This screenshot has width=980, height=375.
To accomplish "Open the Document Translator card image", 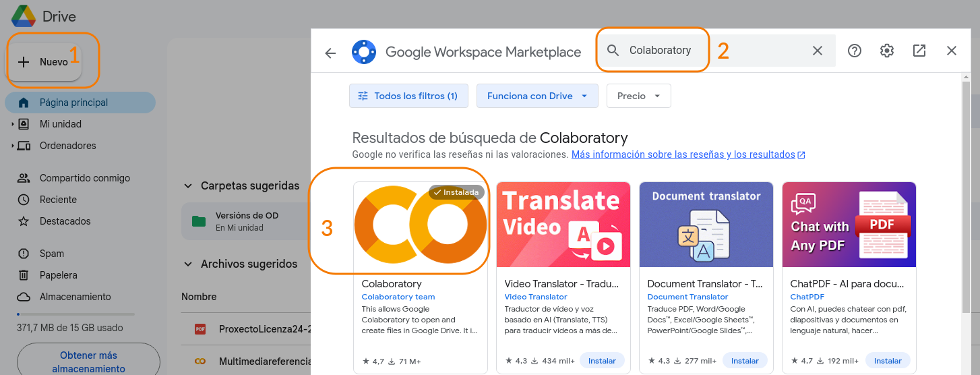I will coord(706,225).
